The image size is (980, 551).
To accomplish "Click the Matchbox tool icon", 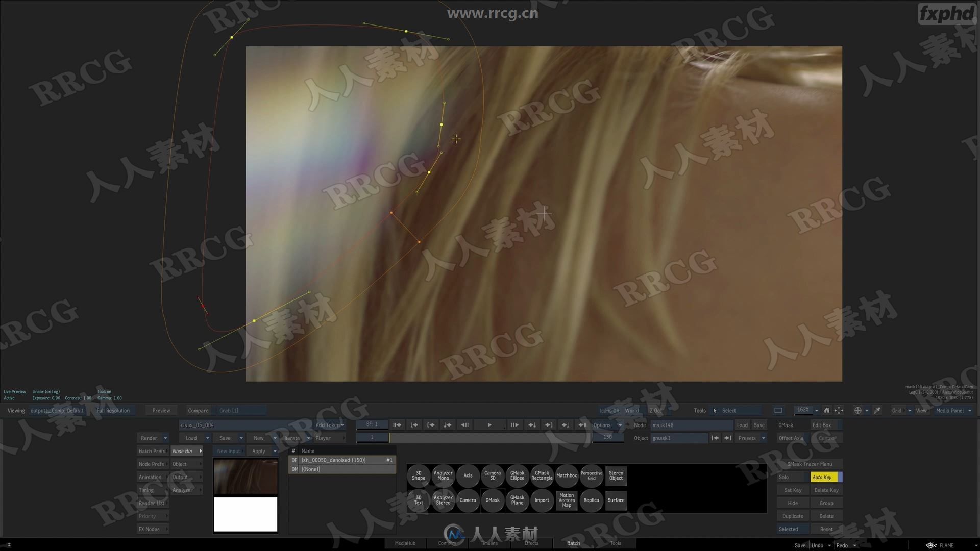I will point(566,475).
